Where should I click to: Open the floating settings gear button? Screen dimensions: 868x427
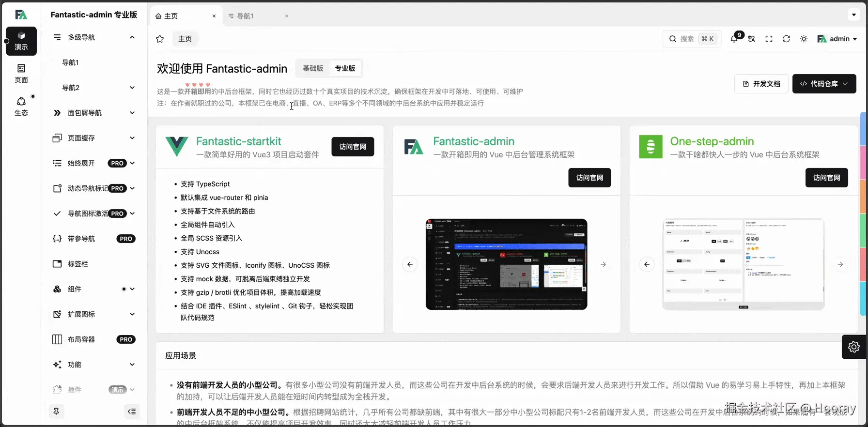[x=854, y=347]
